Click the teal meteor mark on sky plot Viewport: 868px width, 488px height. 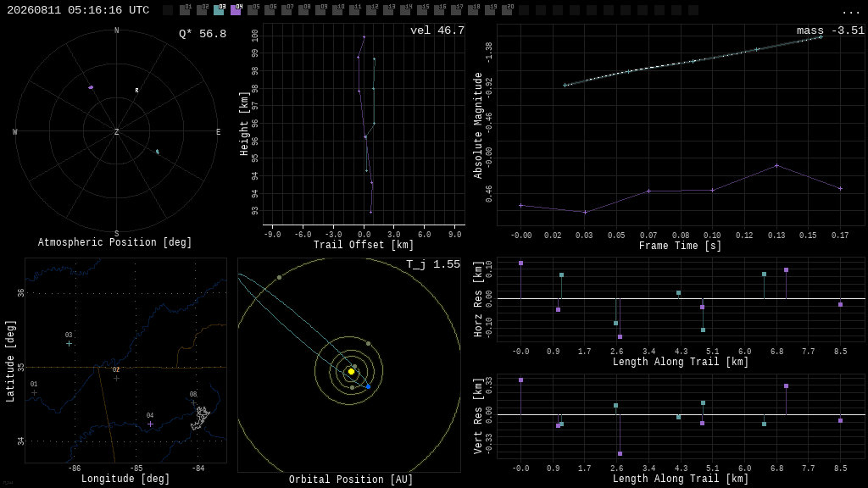(157, 152)
